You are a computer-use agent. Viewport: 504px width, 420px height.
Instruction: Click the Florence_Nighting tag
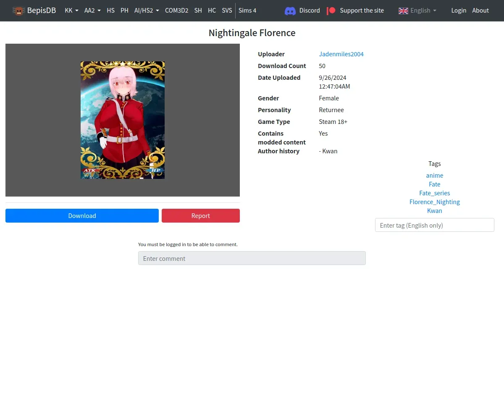(435, 202)
